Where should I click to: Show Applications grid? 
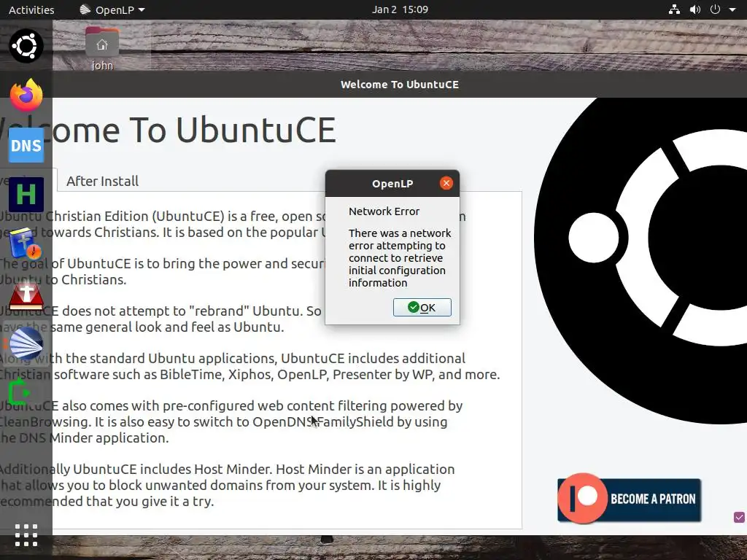26,535
